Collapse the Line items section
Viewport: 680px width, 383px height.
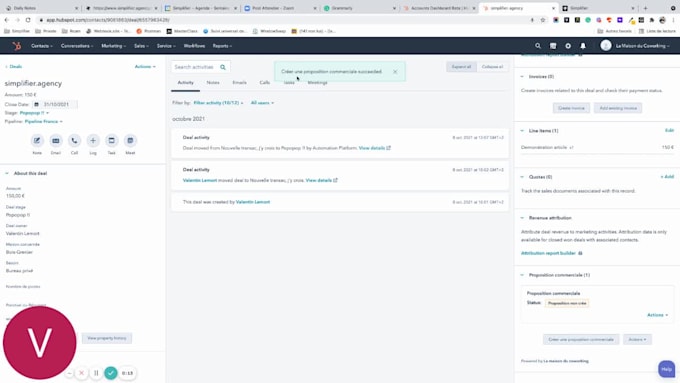coord(522,131)
